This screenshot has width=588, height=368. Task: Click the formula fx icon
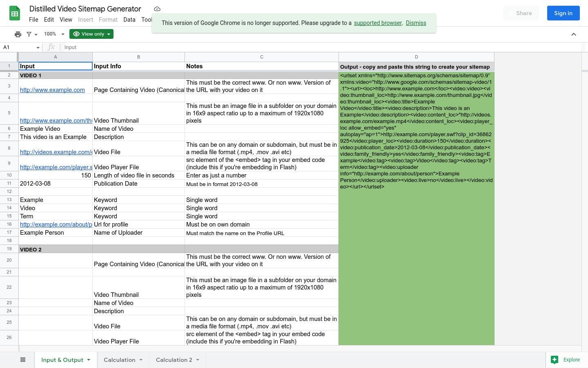pos(51,47)
